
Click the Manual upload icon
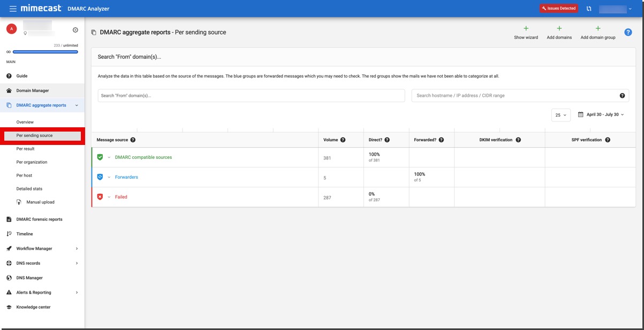coord(19,202)
